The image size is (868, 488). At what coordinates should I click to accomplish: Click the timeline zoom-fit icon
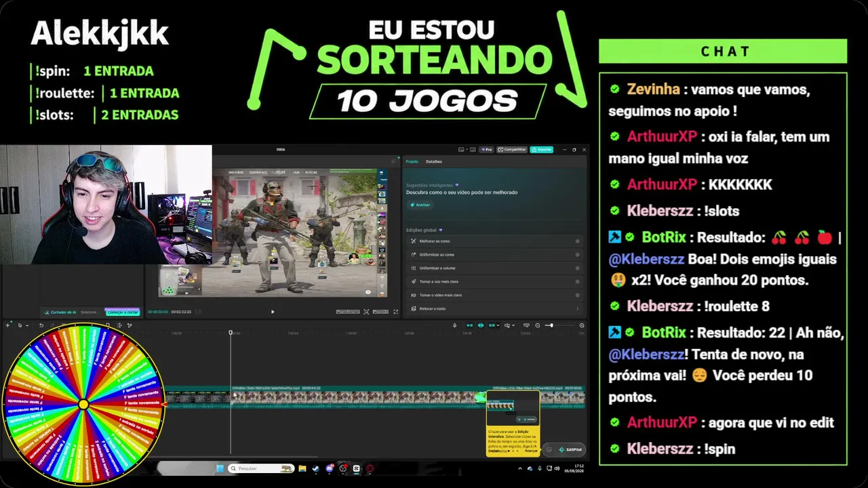pos(581,325)
